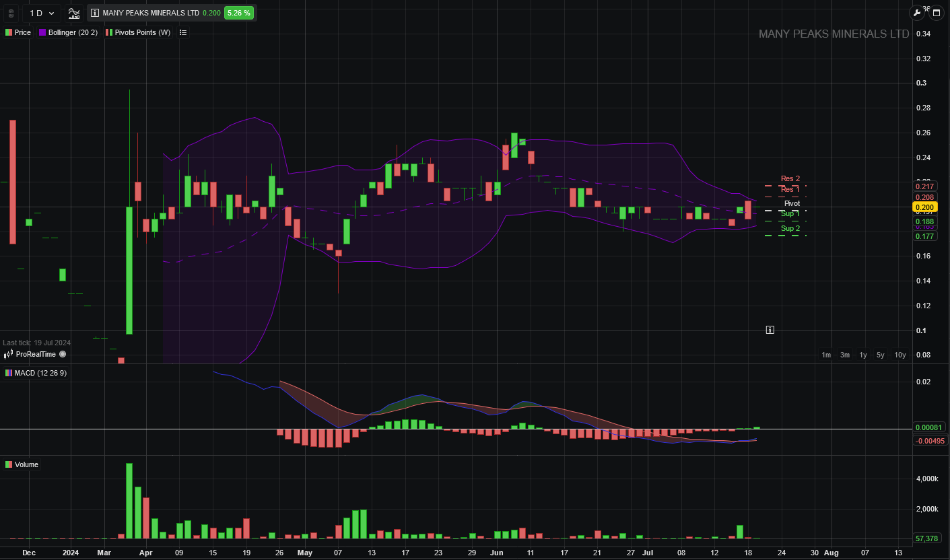This screenshot has height=560, width=950.
Task: Click the yellow 0.200 current price tag
Action: click(925, 207)
